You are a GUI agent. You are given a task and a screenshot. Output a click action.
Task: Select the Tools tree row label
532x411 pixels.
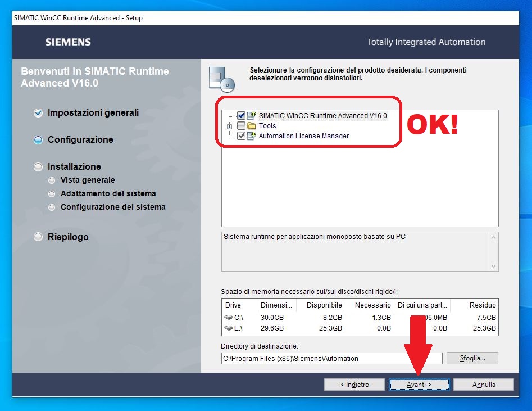(x=267, y=126)
